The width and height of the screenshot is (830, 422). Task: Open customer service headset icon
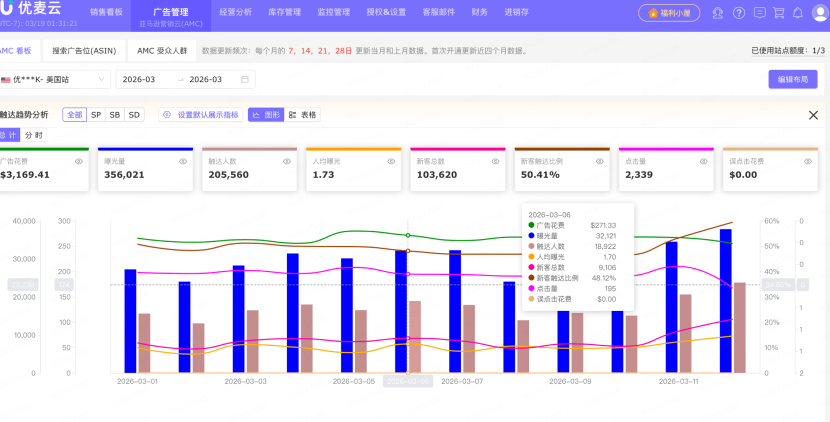pos(718,13)
